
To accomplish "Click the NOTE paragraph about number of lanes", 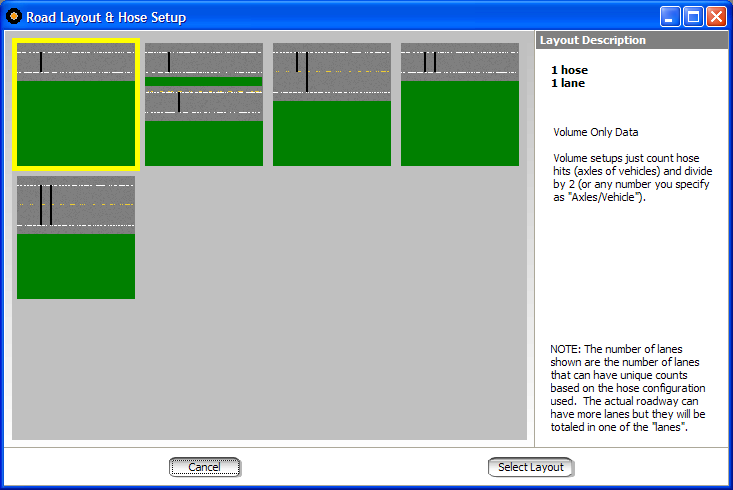I will 628,388.
